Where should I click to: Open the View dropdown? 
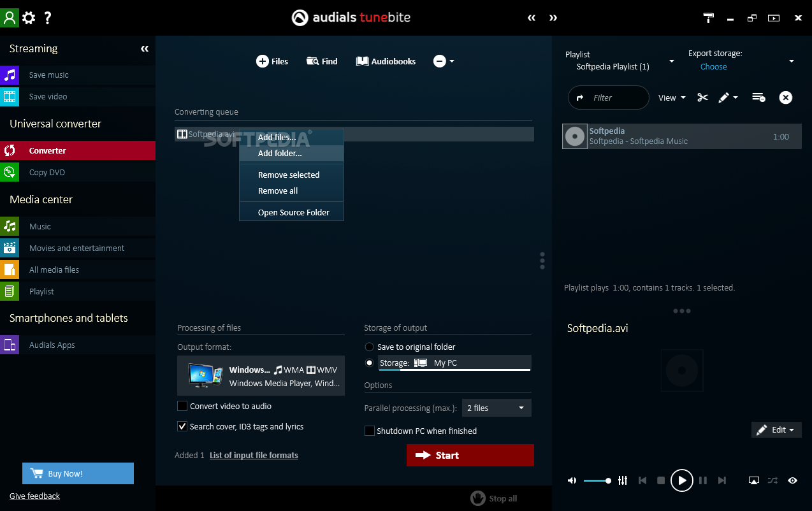[672, 97]
